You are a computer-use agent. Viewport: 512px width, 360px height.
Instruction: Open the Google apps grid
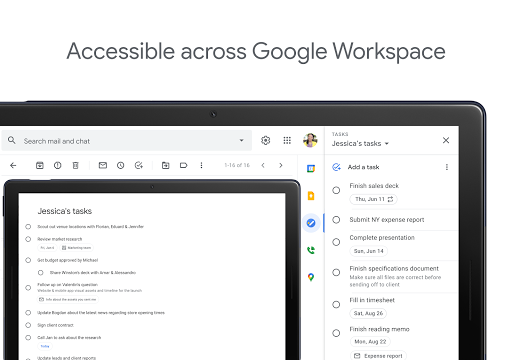[287, 141]
